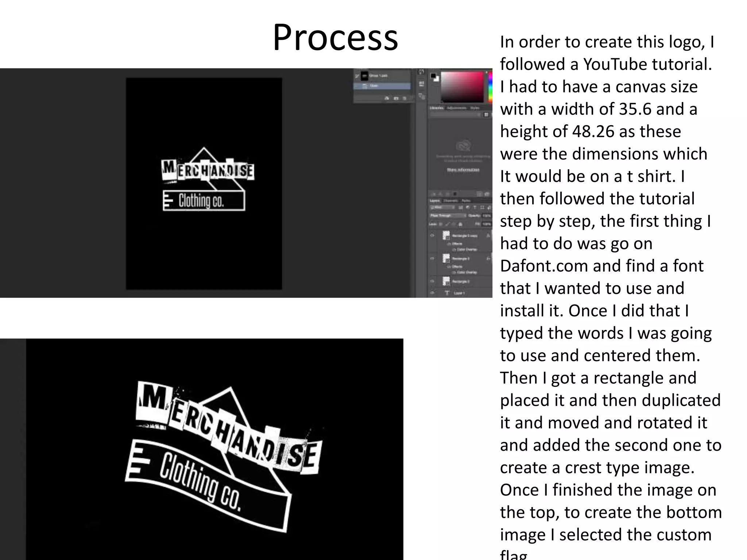This screenshot has height=560, width=747.
Task: Open the Pass Through blend mode dropdown
Action: point(448,215)
